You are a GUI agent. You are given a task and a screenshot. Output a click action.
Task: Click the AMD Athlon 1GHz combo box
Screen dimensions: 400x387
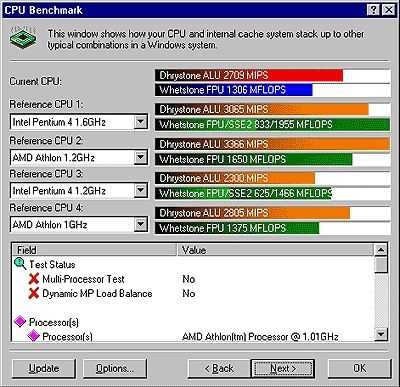[79, 225]
